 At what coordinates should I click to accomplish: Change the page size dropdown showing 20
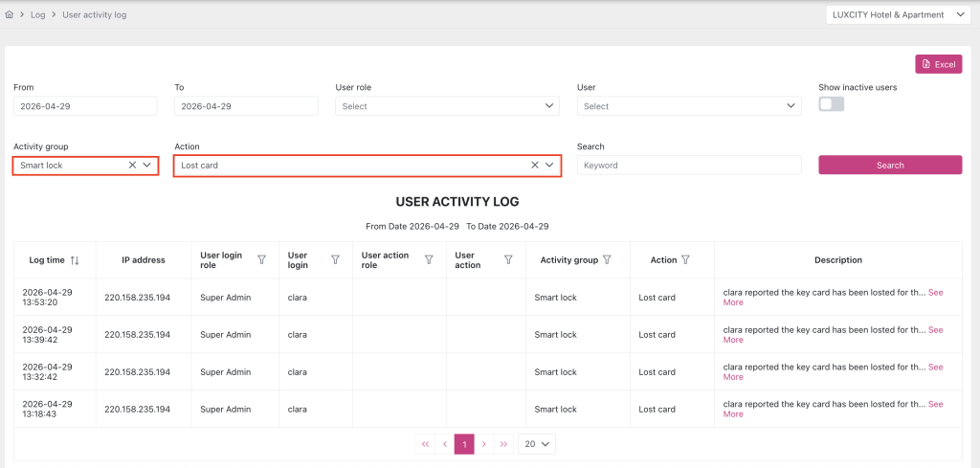(x=536, y=444)
